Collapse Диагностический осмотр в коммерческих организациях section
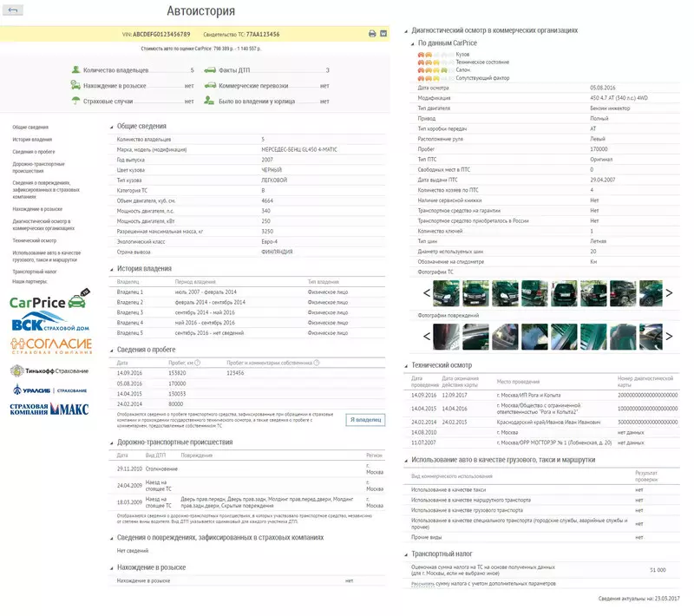The image size is (694, 616). coord(406,31)
